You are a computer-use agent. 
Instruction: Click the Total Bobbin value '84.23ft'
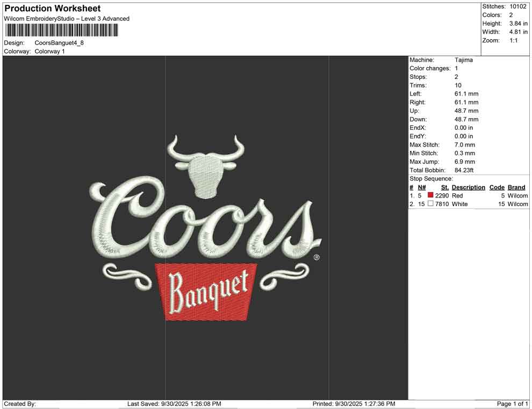464,170
